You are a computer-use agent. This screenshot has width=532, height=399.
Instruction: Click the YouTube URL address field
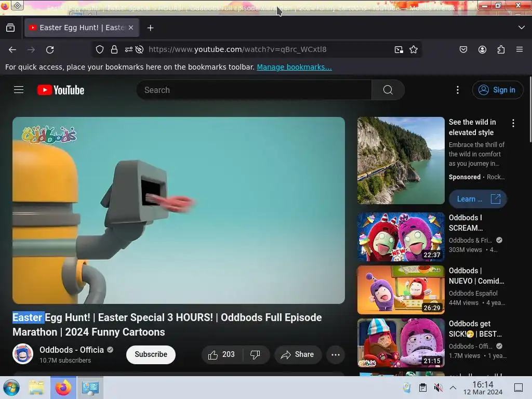click(237, 49)
